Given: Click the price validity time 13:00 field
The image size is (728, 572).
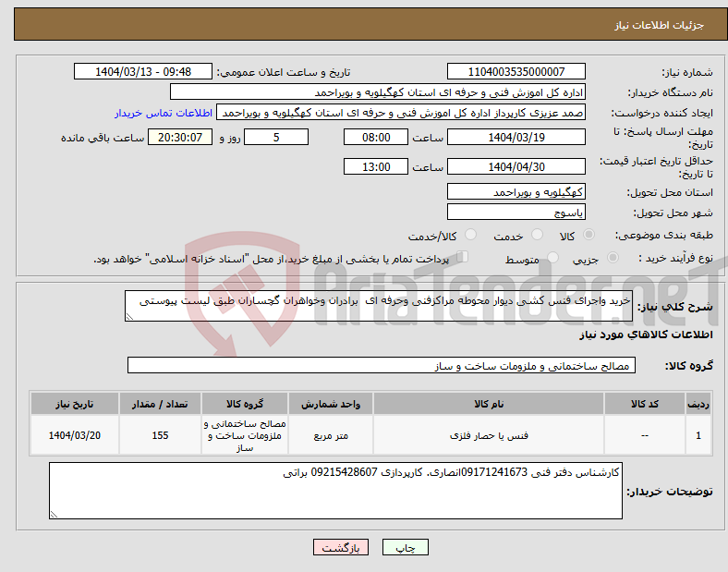Looking at the screenshot, I should [x=376, y=166].
